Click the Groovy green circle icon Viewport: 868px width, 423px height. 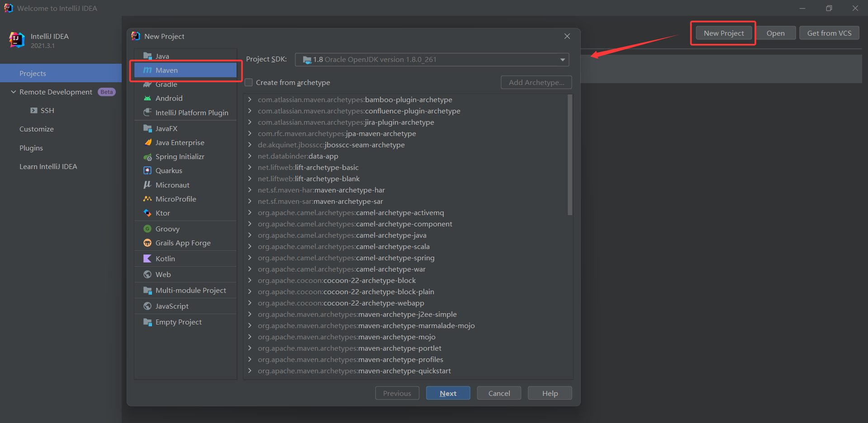click(147, 229)
